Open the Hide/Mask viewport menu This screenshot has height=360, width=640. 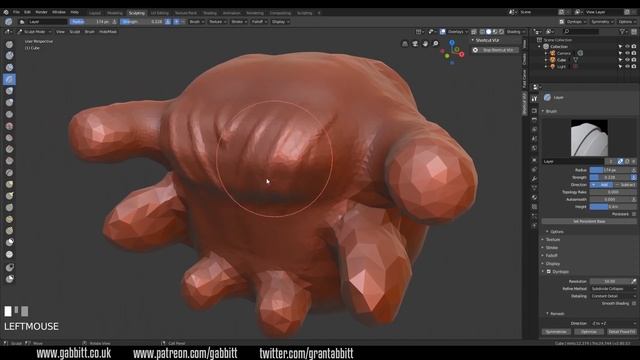[x=108, y=32]
